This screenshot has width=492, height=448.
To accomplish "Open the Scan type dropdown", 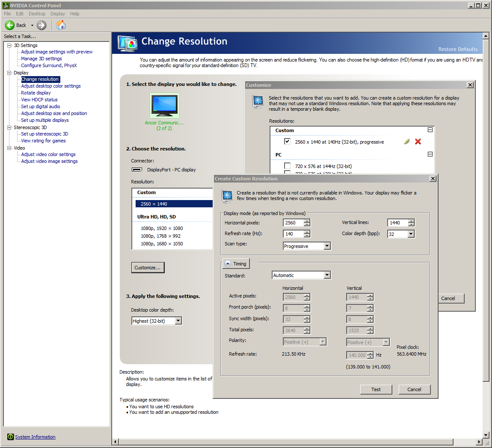I will click(x=327, y=246).
